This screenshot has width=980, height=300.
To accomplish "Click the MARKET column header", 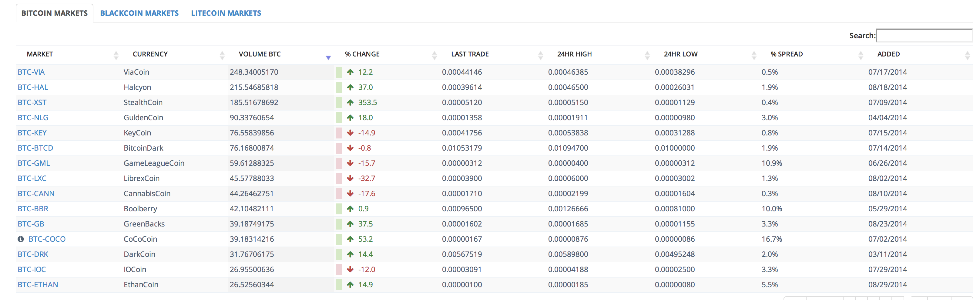I will click(x=39, y=54).
